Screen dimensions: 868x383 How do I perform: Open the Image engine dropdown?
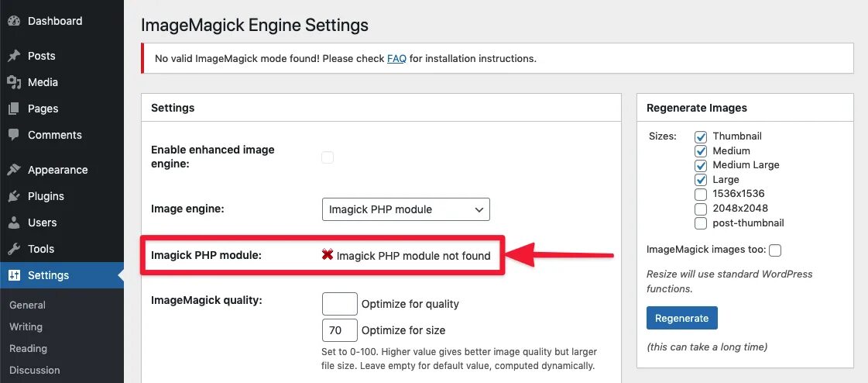pos(405,209)
